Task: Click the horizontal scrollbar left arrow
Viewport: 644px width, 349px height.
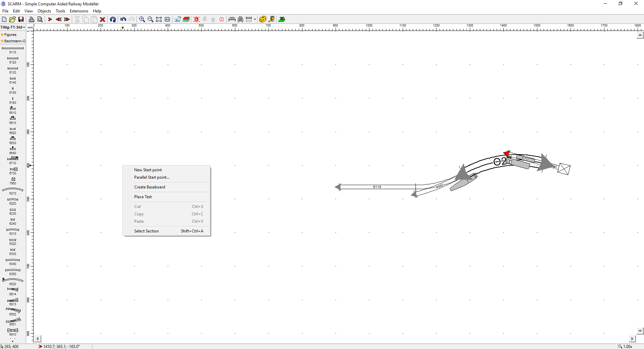Action: click(38, 339)
